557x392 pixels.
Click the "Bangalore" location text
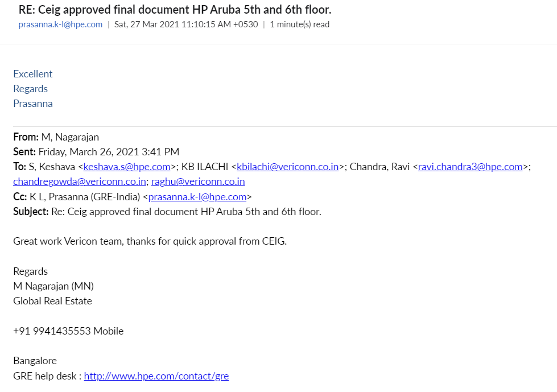point(35,361)
